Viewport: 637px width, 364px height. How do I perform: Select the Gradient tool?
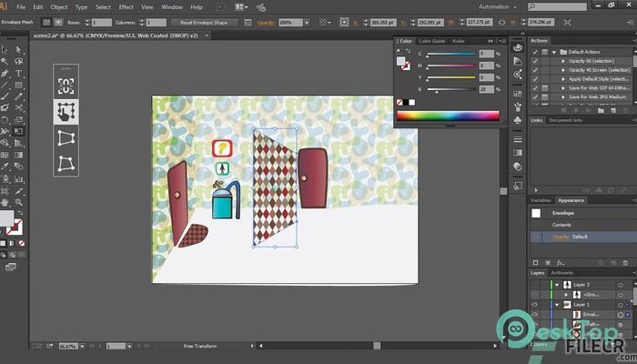[19, 155]
